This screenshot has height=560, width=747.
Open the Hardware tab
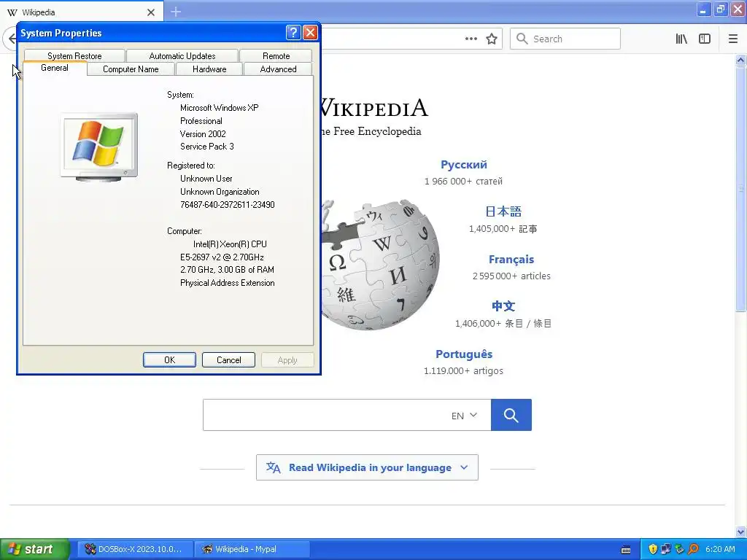pos(209,69)
